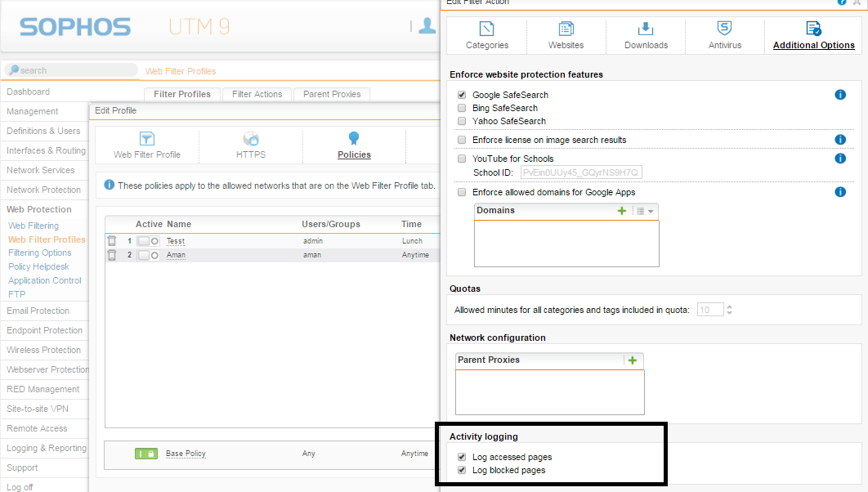Click the Policies ribbon icon
This screenshot has height=492, width=868.
coord(354,138)
